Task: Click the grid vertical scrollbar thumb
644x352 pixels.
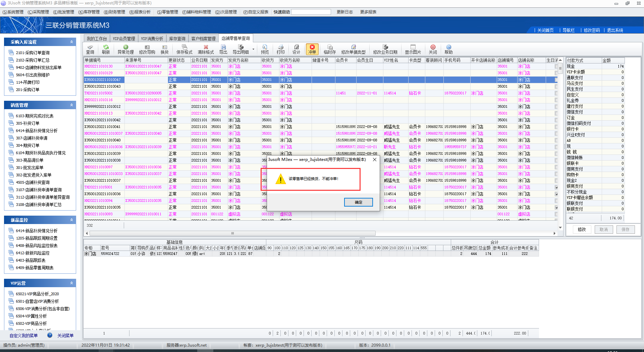Action: click(x=560, y=68)
